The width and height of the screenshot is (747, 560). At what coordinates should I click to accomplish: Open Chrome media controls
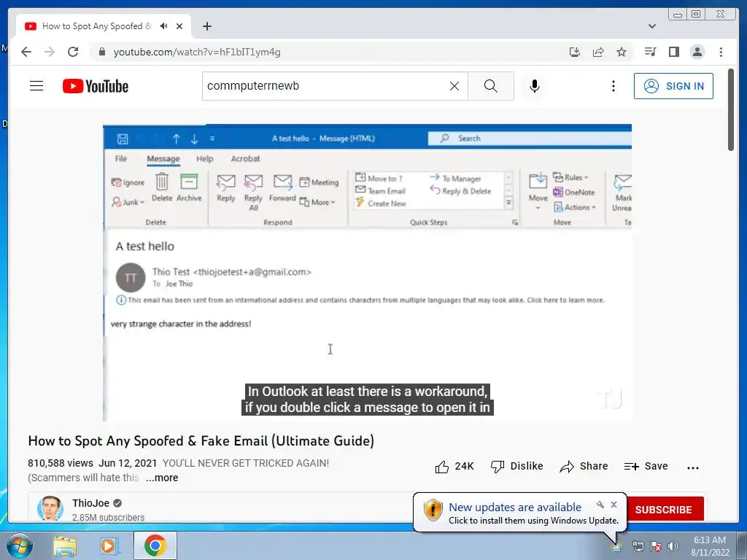tap(650, 52)
